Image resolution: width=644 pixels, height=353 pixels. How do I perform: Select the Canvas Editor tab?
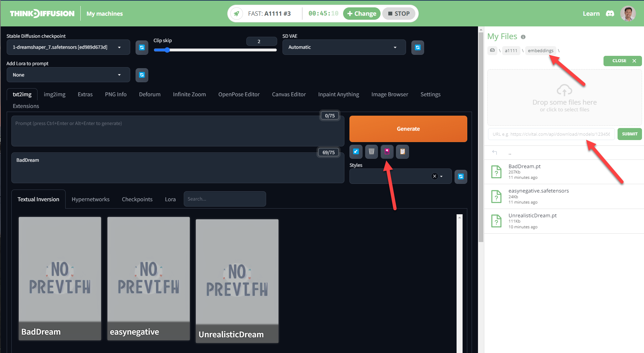point(289,95)
